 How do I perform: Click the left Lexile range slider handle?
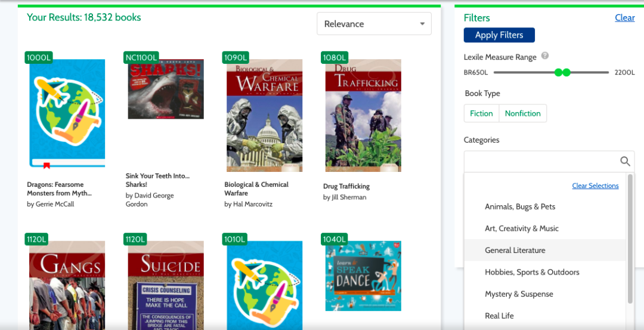559,72
